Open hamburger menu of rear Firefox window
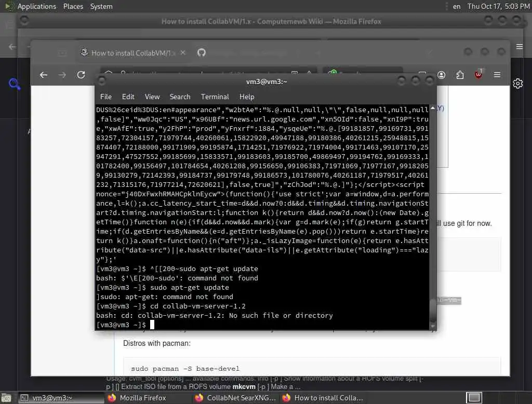The image size is (532, 404). point(520,46)
